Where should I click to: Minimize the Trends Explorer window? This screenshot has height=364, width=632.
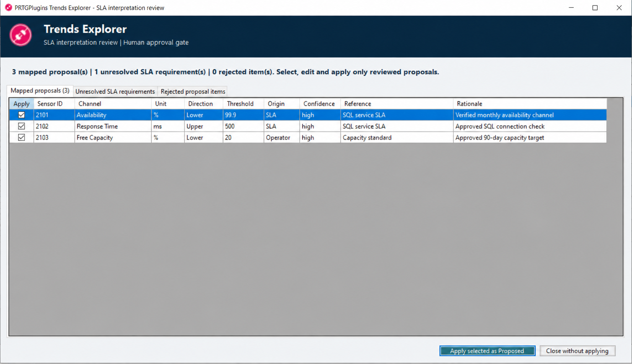[x=571, y=8]
